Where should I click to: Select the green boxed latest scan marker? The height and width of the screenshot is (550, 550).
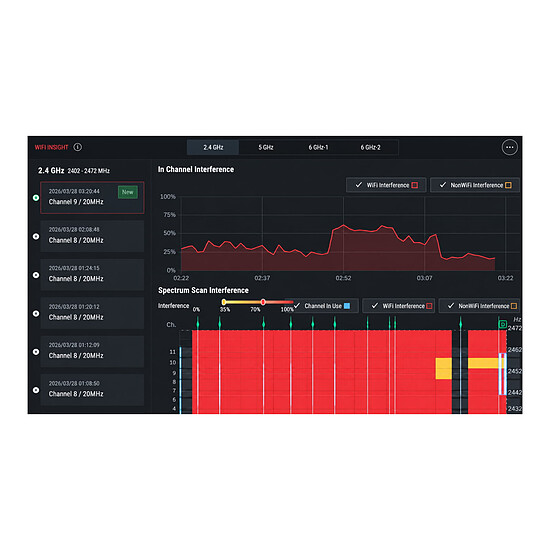pyautogui.click(x=502, y=324)
